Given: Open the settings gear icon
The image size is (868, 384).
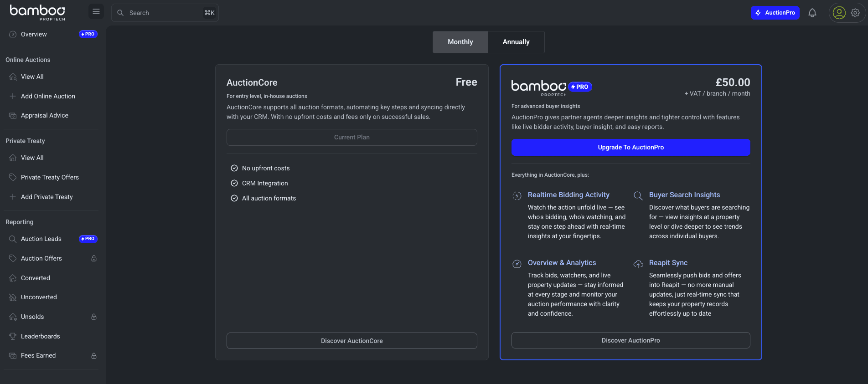Looking at the screenshot, I should coord(855,13).
